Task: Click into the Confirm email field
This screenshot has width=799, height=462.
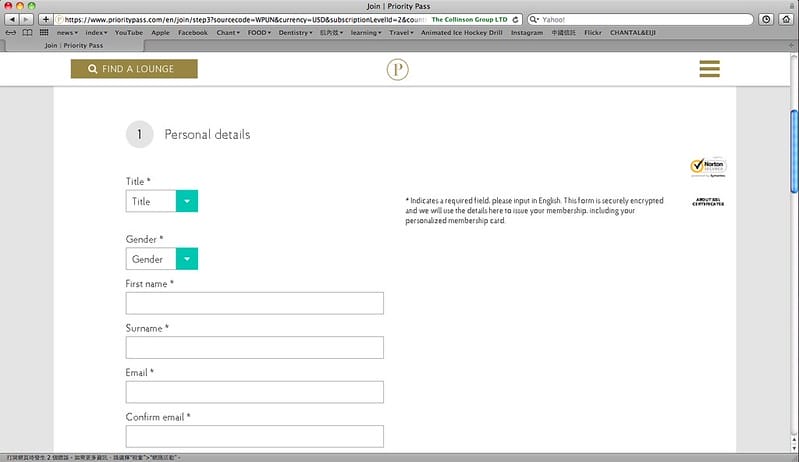Action: 255,436
